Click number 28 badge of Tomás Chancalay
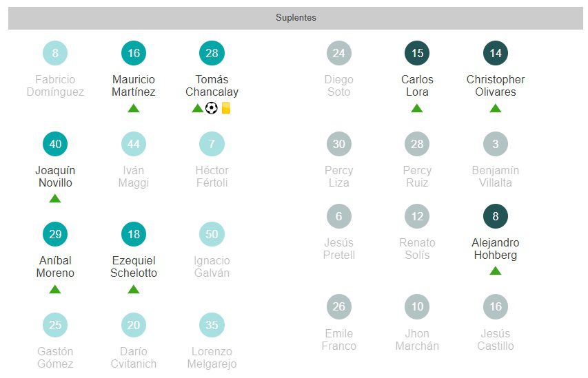588x378 pixels. click(212, 53)
